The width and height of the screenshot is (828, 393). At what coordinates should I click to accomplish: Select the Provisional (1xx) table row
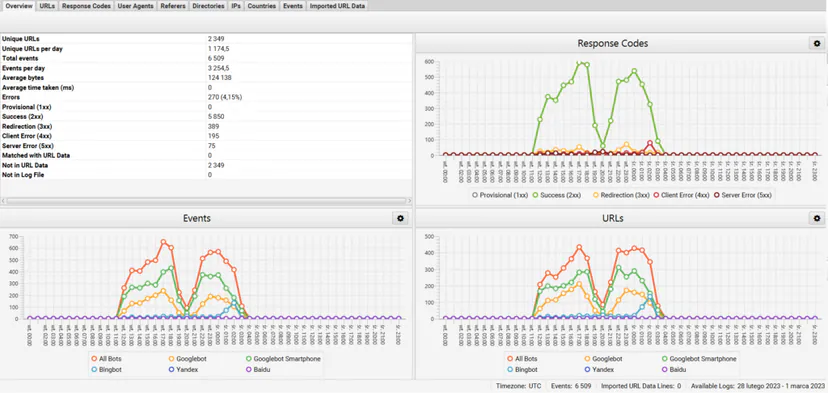206,107
